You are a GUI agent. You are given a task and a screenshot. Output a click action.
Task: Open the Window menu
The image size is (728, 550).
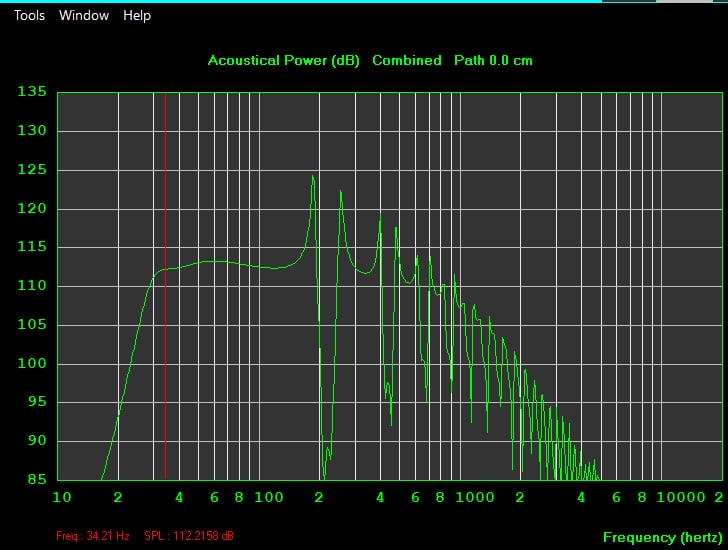(x=84, y=15)
